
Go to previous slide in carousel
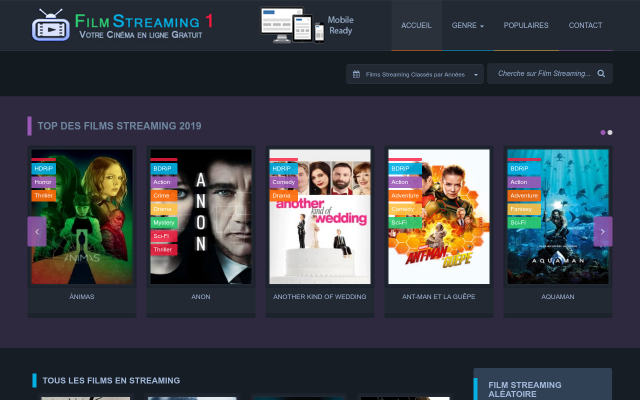point(37,231)
